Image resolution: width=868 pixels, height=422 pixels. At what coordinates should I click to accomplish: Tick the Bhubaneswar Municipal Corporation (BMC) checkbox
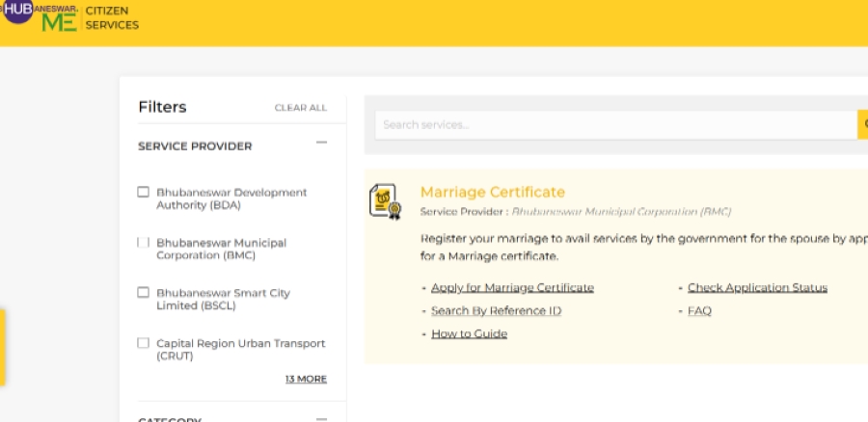click(144, 242)
